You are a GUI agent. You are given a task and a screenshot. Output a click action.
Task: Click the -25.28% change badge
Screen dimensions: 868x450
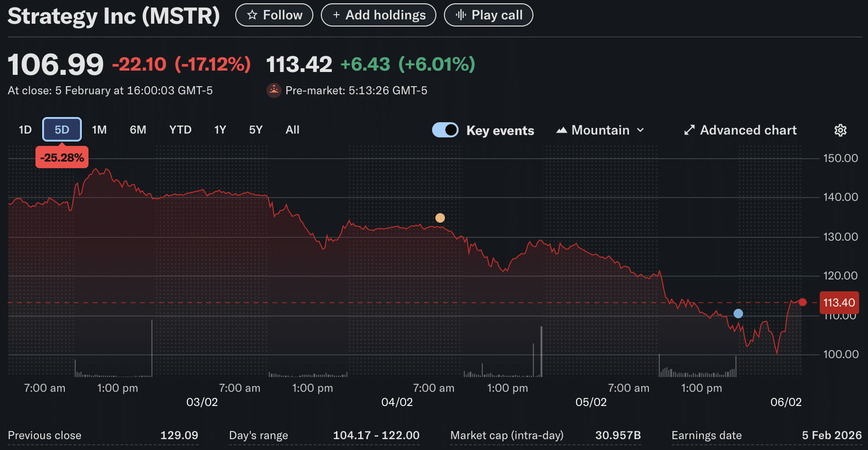pos(62,158)
